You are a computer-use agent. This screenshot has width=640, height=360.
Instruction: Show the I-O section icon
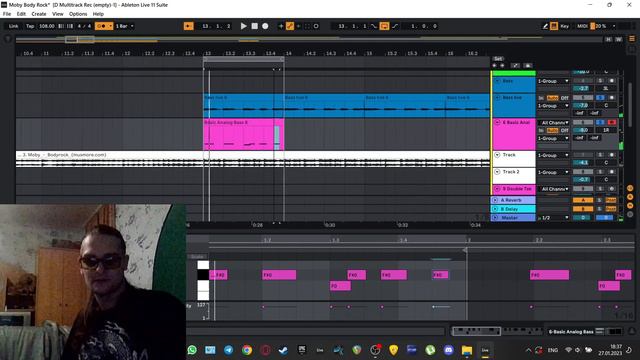point(630,188)
